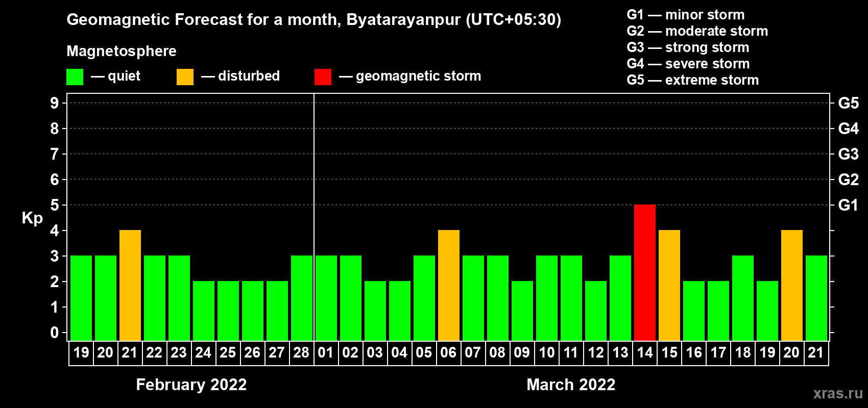Click the 'G3' right axis label

click(848, 154)
